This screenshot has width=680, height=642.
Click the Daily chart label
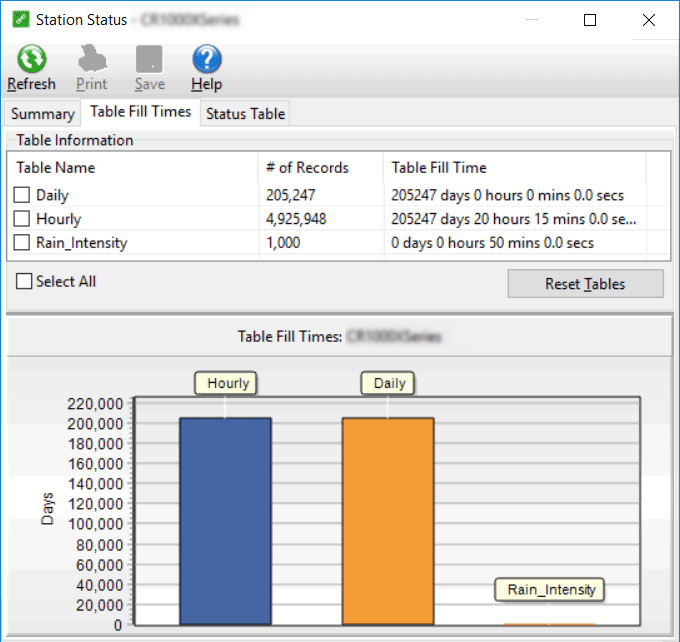(x=388, y=383)
